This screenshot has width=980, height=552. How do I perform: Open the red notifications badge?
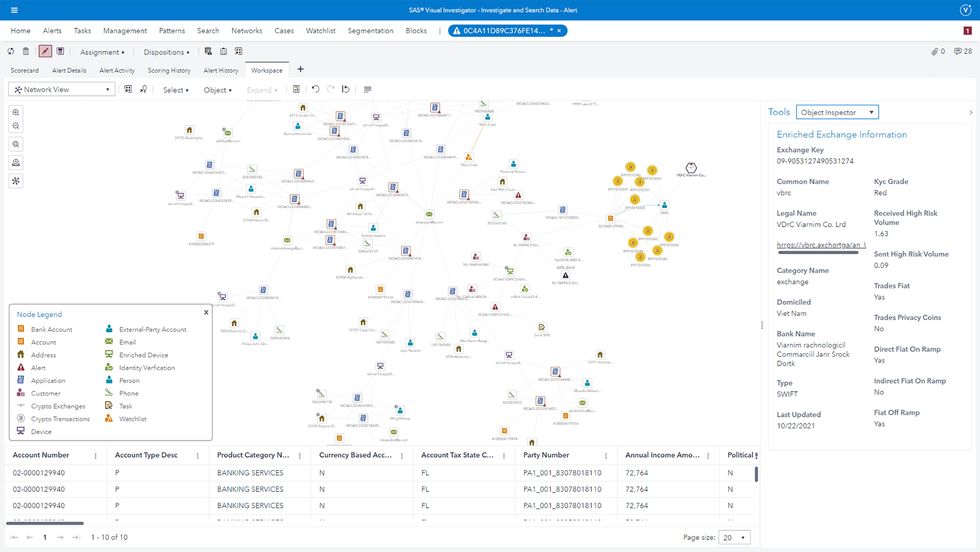tap(967, 31)
